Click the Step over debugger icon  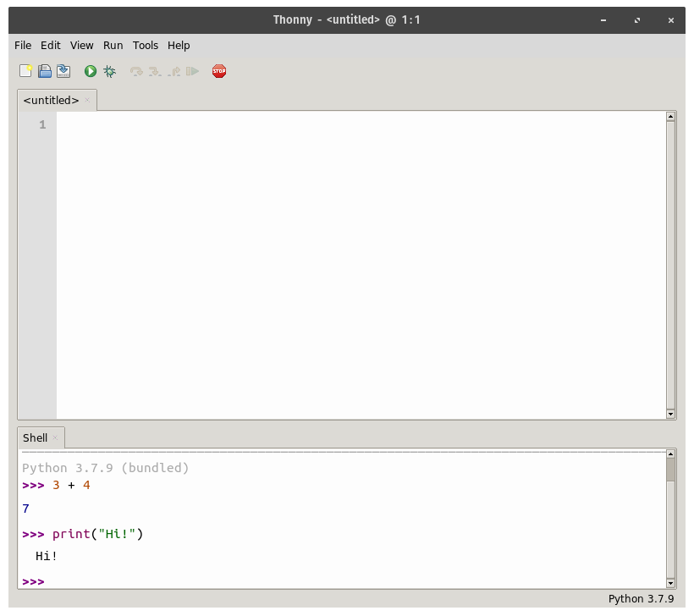point(136,71)
